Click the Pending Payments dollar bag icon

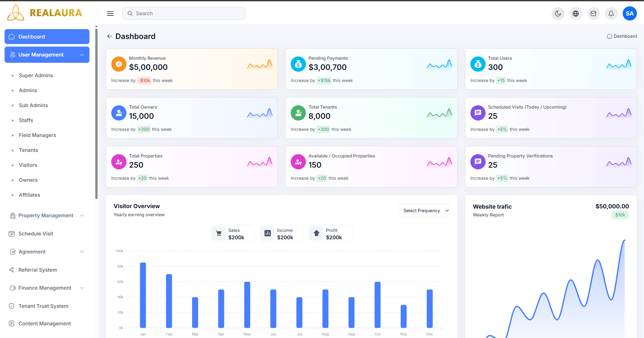[x=298, y=64]
